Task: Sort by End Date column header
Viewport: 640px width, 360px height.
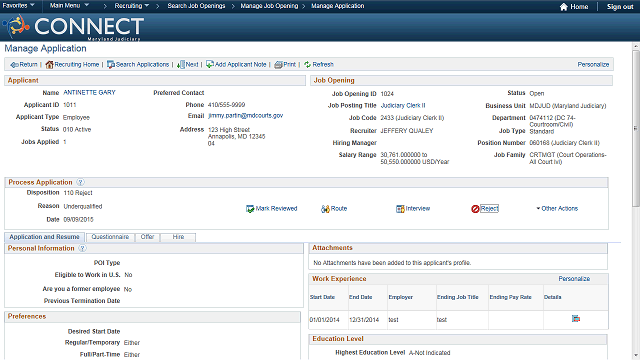Action: coord(360,297)
